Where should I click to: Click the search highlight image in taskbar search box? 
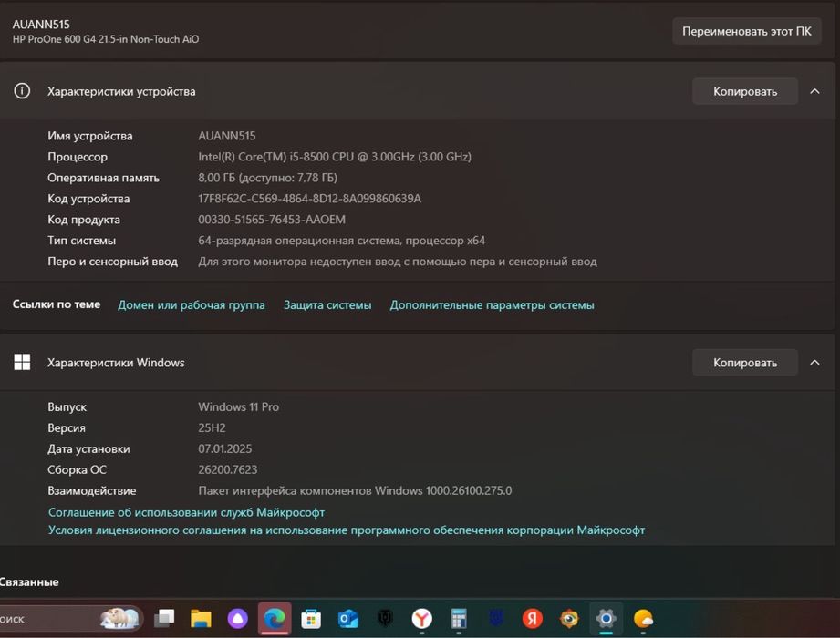pos(120,618)
